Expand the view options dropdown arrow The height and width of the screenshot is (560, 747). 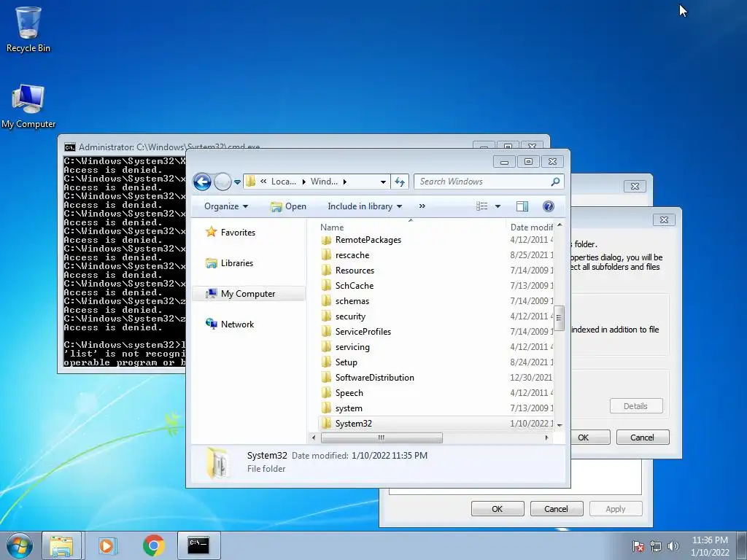tap(498, 206)
